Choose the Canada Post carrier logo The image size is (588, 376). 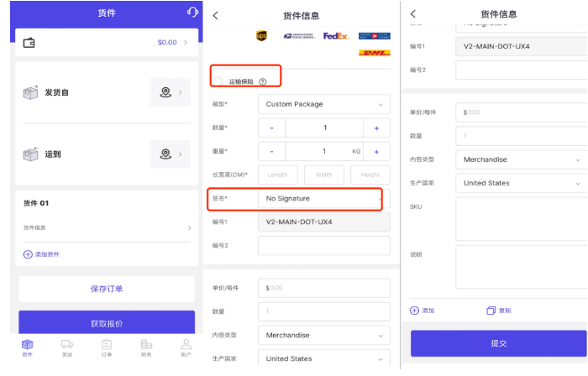click(375, 36)
